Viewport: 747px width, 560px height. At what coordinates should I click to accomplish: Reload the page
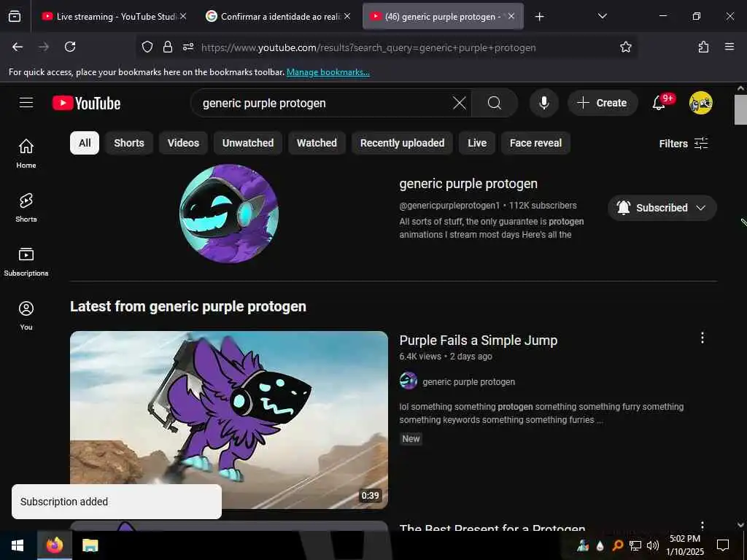click(x=70, y=47)
